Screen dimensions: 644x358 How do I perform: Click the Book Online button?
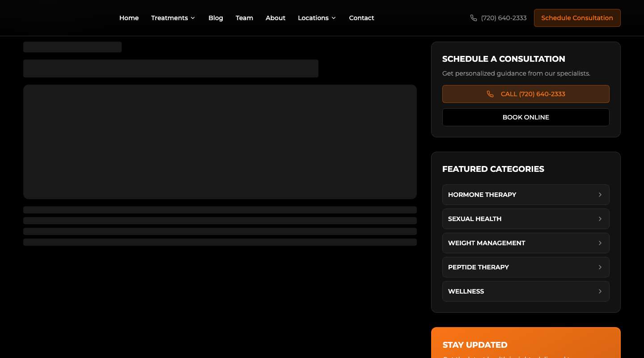coord(525,117)
